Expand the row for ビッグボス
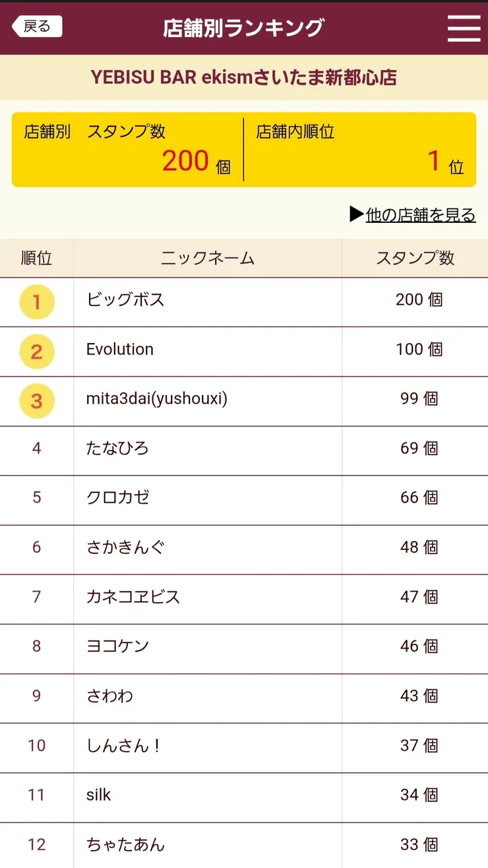 [244, 301]
